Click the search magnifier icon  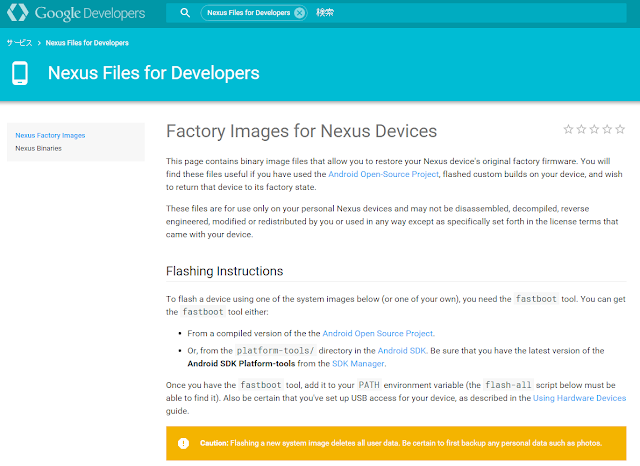[185, 13]
